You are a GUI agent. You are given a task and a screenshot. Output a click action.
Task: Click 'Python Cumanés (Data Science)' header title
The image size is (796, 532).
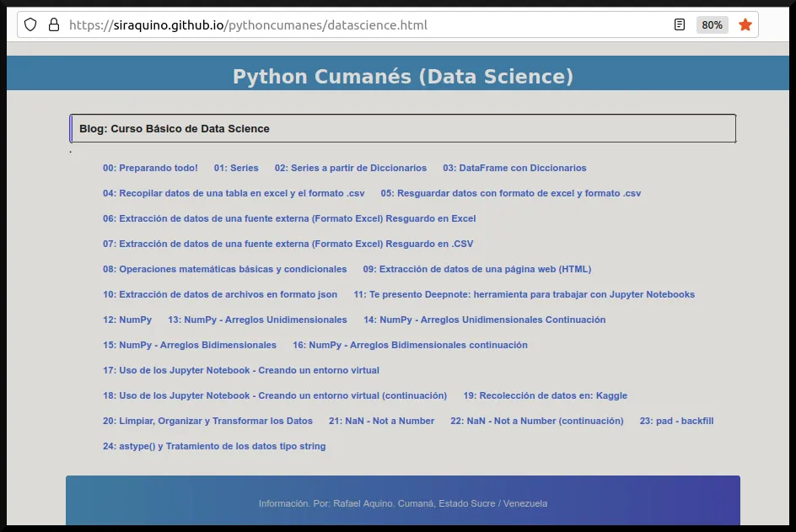[403, 77]
